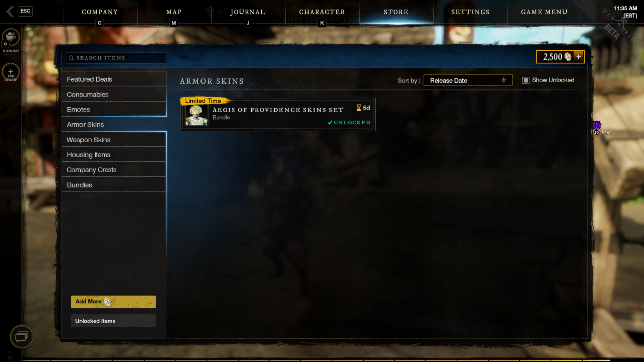Click the plus icon beside 2,500 coins
This screenshot has width=644, height=362.
coord(578,57)
